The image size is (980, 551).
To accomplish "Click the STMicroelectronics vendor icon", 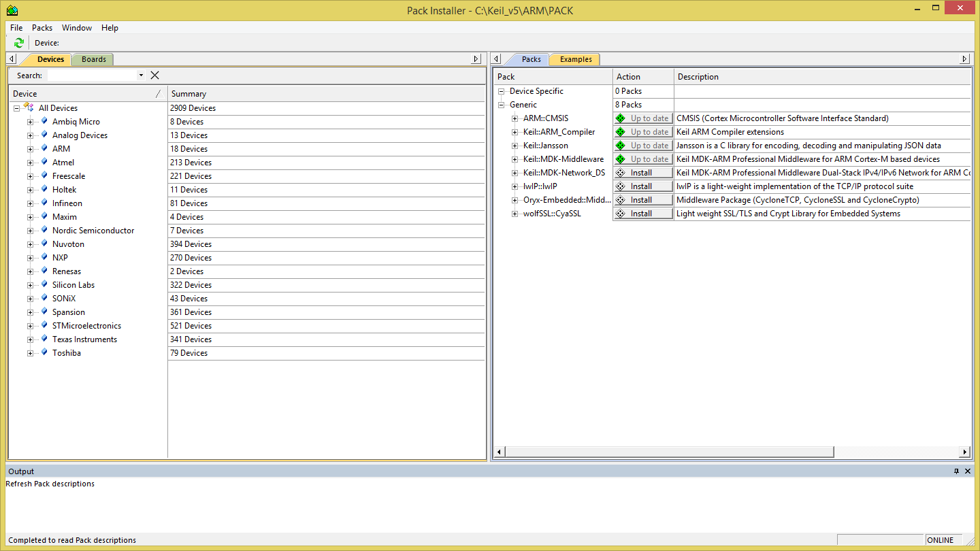I will (45, 325).
